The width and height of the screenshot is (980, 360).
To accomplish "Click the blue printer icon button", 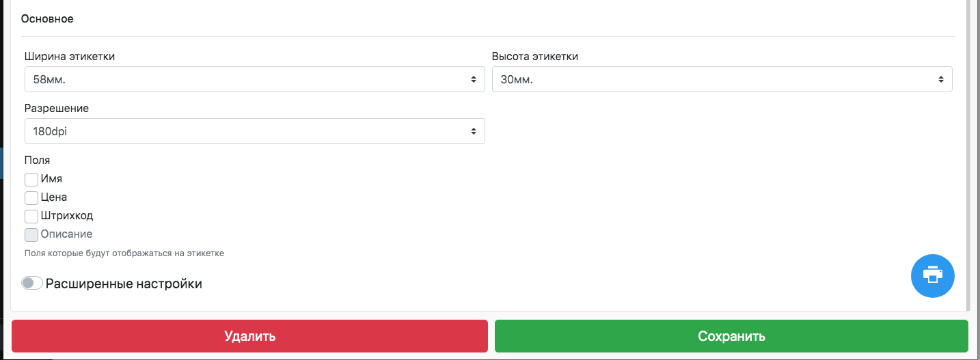I will point(933,275).
